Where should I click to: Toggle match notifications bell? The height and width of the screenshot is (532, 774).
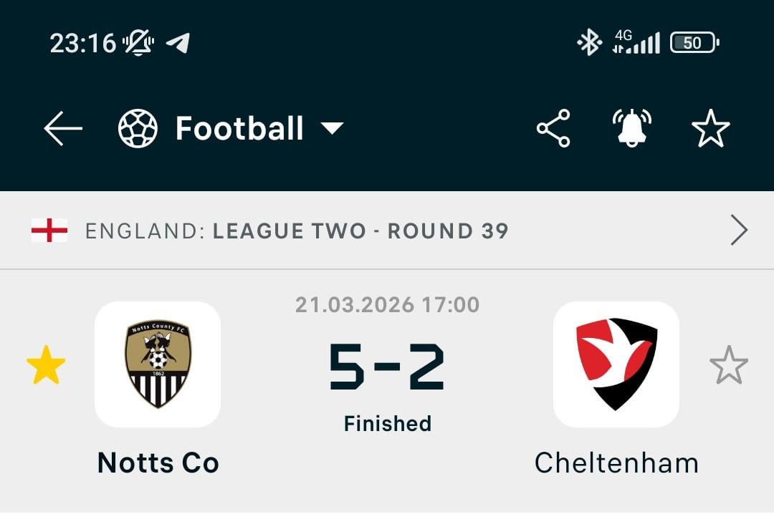[631, 129]
